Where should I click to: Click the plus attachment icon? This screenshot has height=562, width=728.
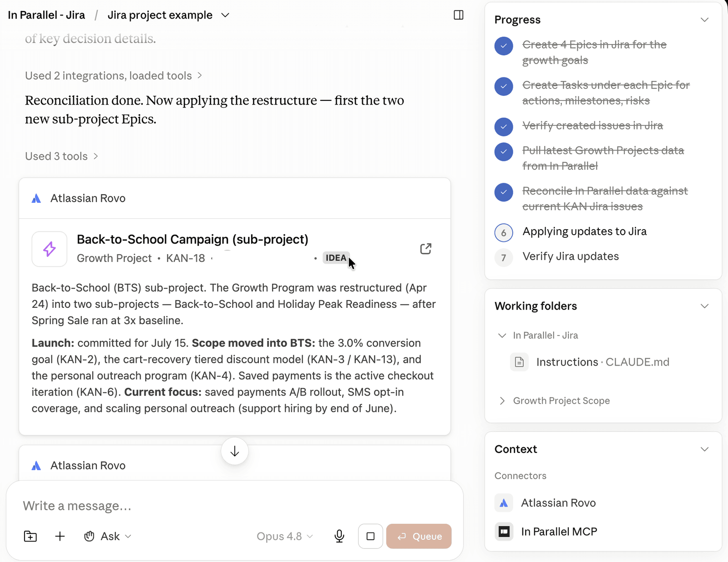tap(60, 536)
